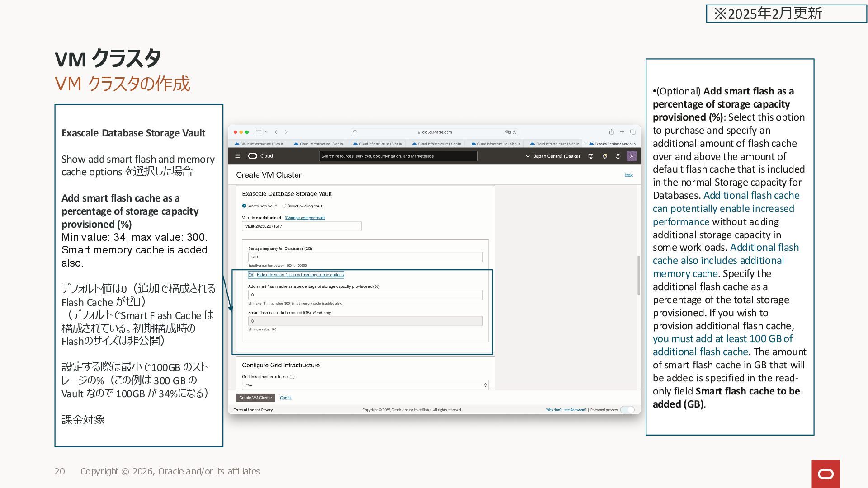Click the help question mark icon
This screenshot has height=488, width=868.
coord(618,156)
